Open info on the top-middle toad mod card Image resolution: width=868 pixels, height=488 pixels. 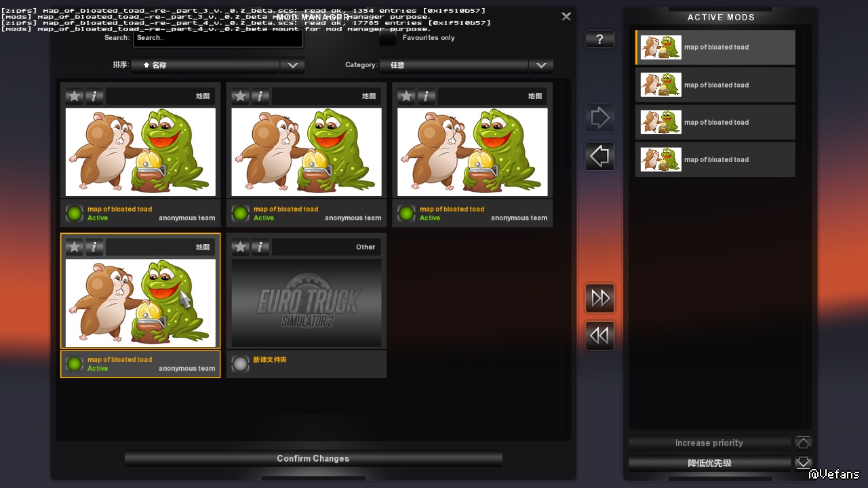point(260,96)
